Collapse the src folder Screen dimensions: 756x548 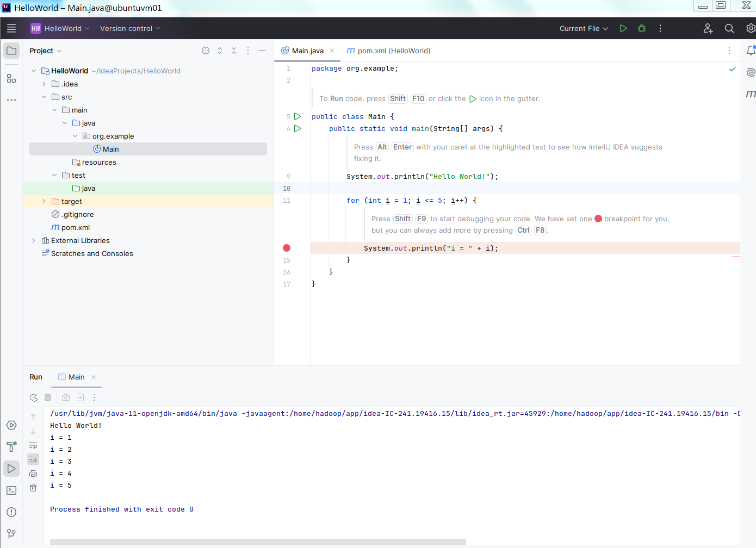point(44,97)
